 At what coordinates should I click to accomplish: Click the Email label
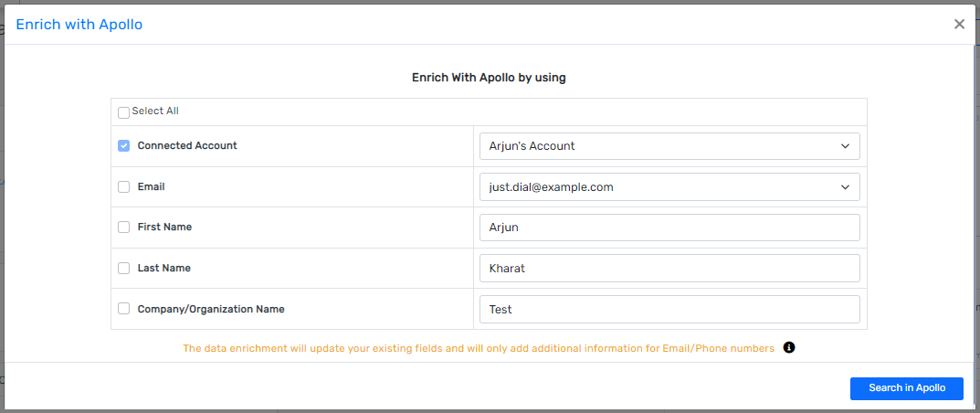[x=152, y=186]
